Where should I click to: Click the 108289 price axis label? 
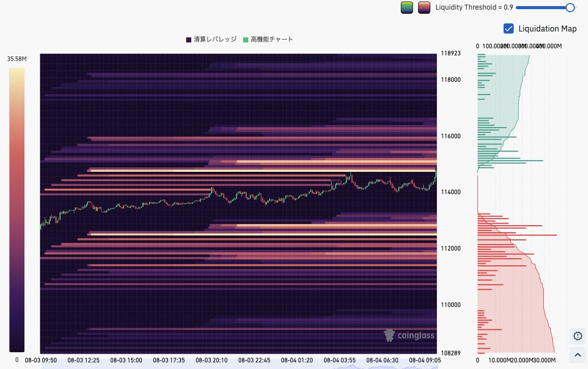point(450,353)
